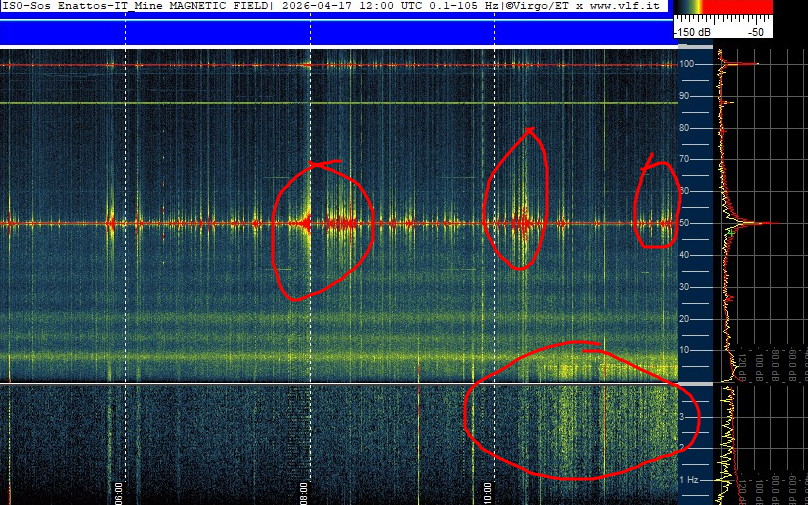Viewport: 808px width, 505px height.
Task: Click the 80 Hz frequency axis label
Action: (x=686, y=128)
